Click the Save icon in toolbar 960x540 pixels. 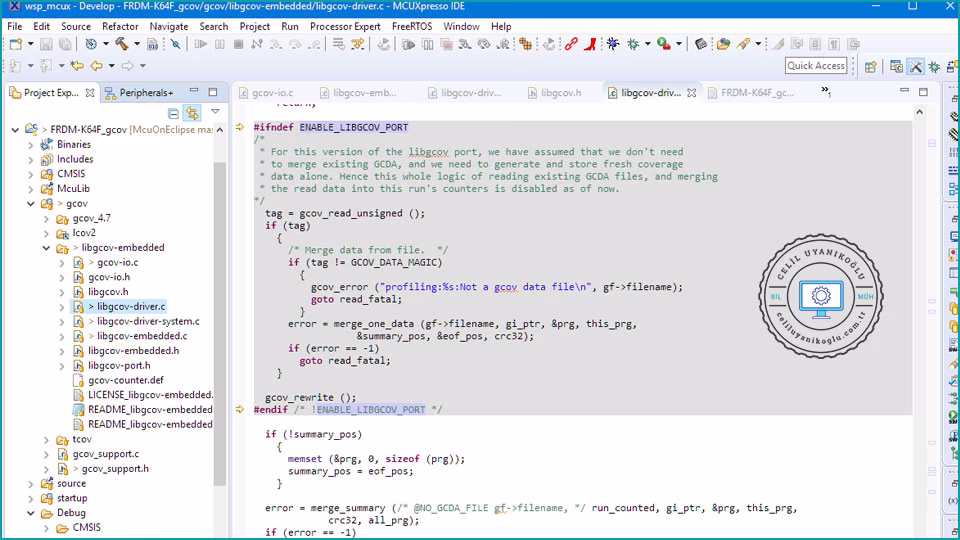point(48,44)
